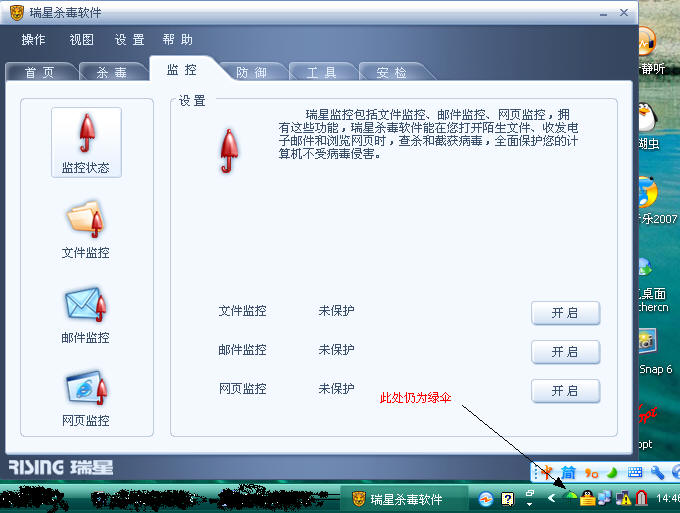Switch to the 工具 tab
Viewport: 680px width, 513px height.
[321, 72]
